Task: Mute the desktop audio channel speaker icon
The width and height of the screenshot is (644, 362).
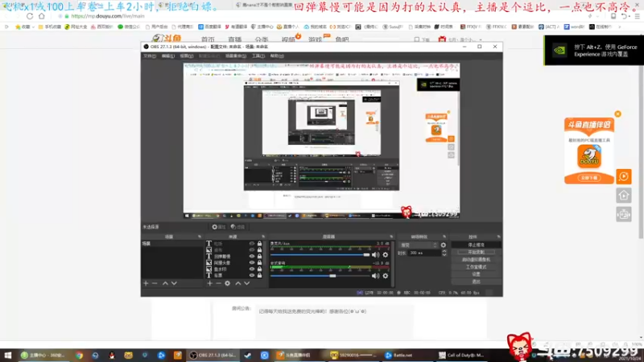Action: pos(375,276)
